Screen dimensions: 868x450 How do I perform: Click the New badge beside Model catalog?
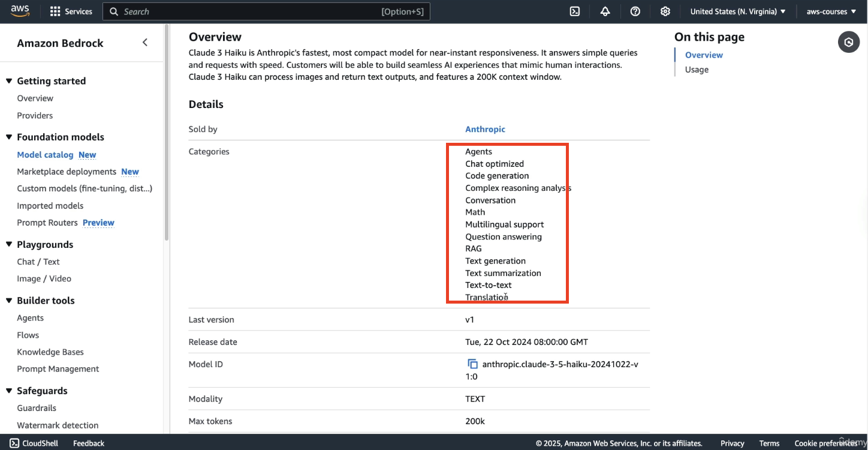tap(87, 155)
